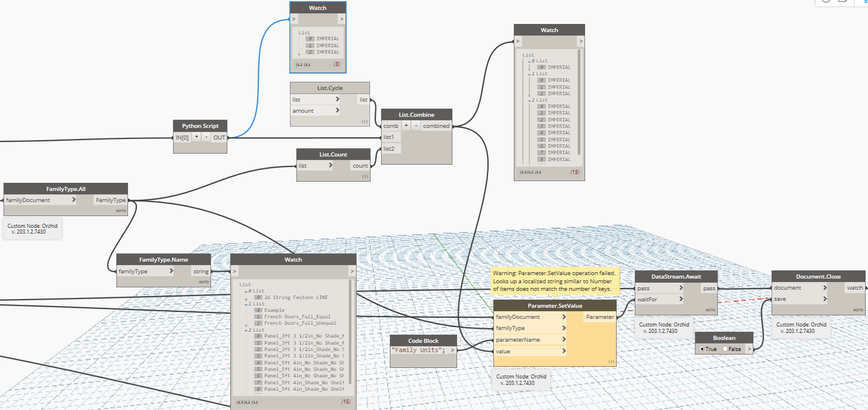Select the Parameter.SetValue node title bar

click(x=555, y=305)
